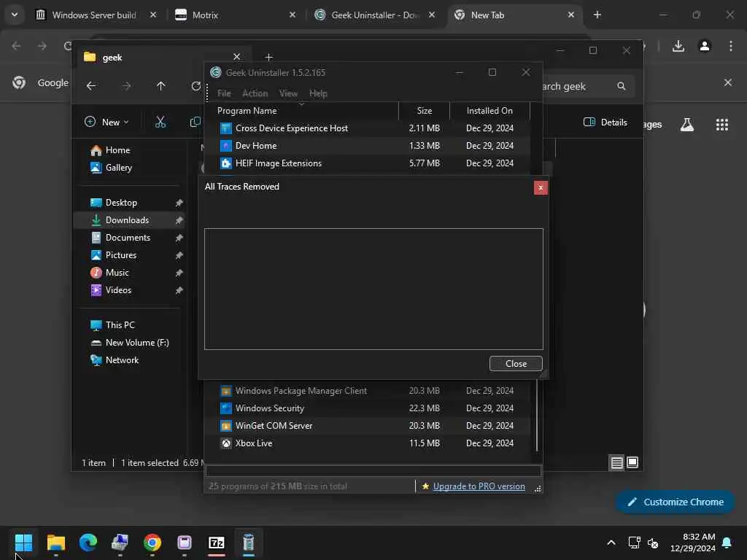This screenshot has height=560, width=747.
Task: Open View menu in Geek Uninstaller
Action: 288,93
